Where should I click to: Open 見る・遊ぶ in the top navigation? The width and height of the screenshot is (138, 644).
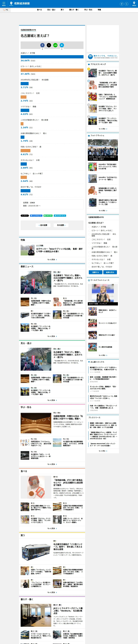[51, 10]
